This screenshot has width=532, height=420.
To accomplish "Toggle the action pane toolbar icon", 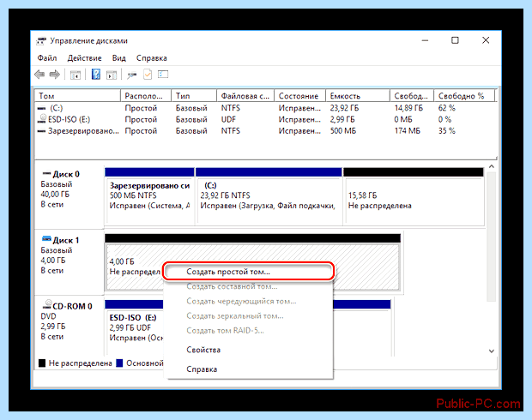I will click(112, 75).
